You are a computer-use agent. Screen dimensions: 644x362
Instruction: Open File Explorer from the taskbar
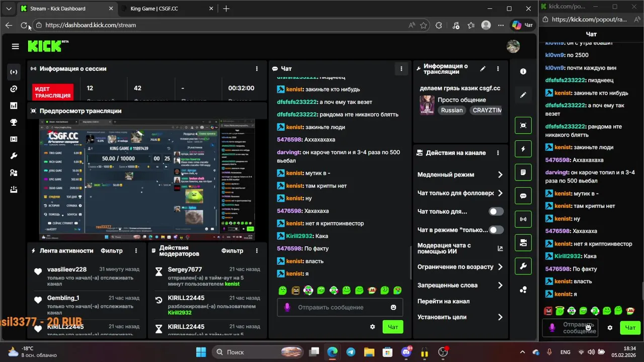(369, 352)
